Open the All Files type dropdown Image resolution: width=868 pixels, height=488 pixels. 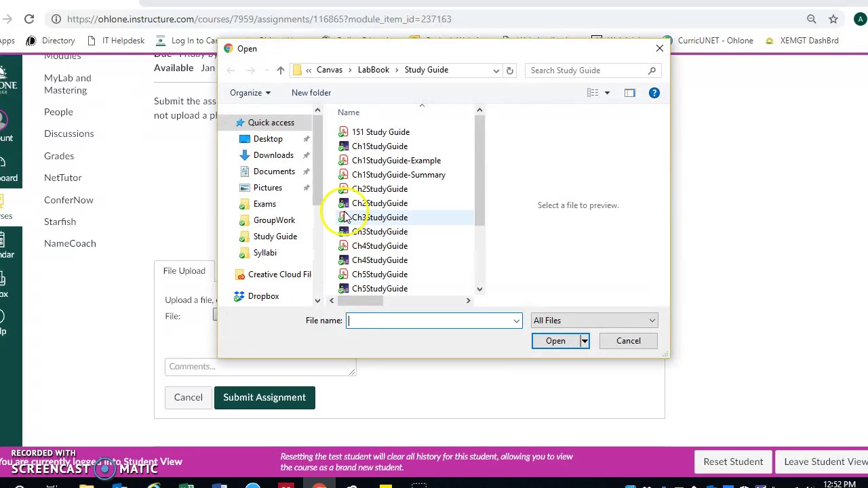tap(593, 321)
